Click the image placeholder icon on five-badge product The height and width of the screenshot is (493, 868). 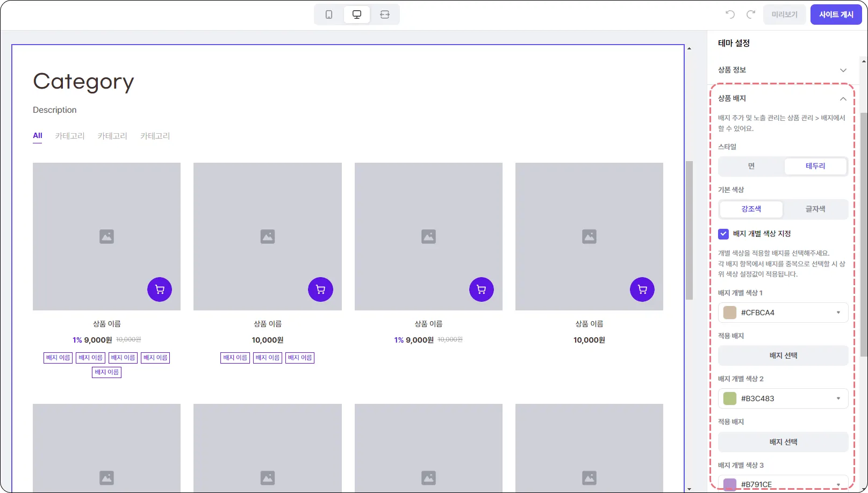coord(106,236)
